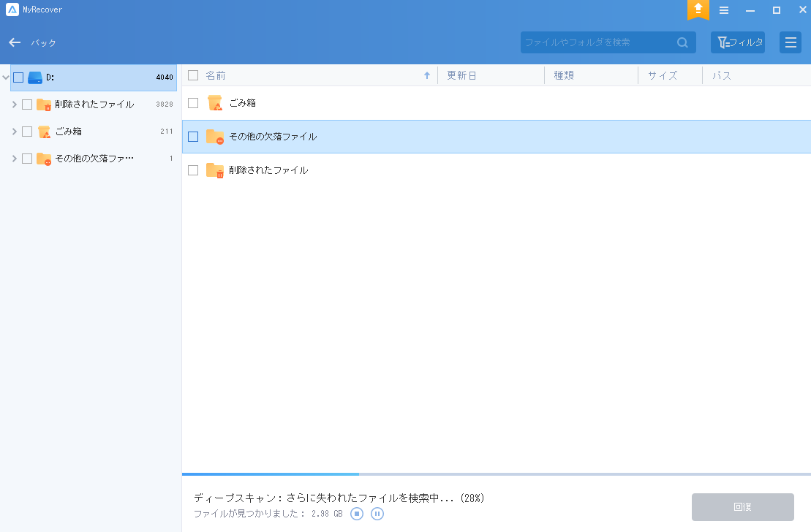The height and width of the screenshot is (532, 811).
Task: Sort by パス column header
Action: 722,75
